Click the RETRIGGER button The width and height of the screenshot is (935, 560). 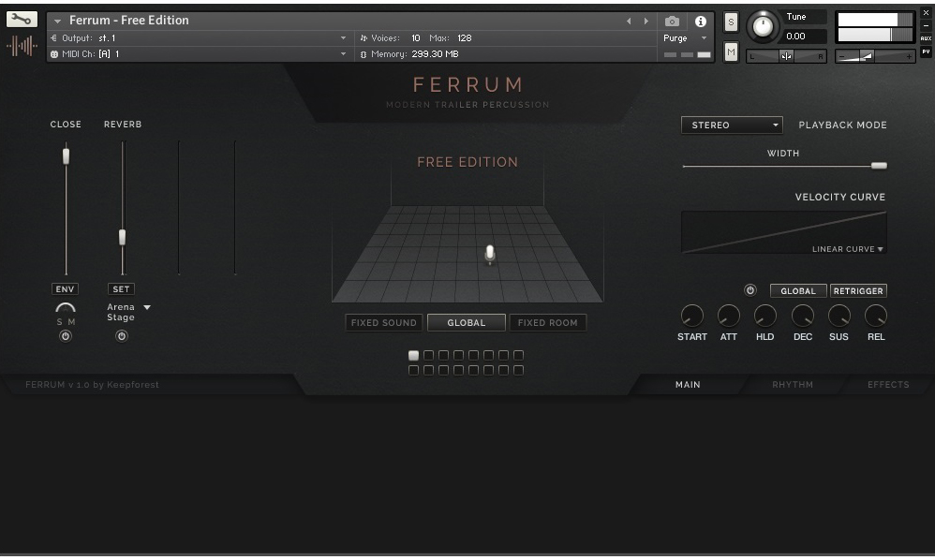[x=858, y=290]
